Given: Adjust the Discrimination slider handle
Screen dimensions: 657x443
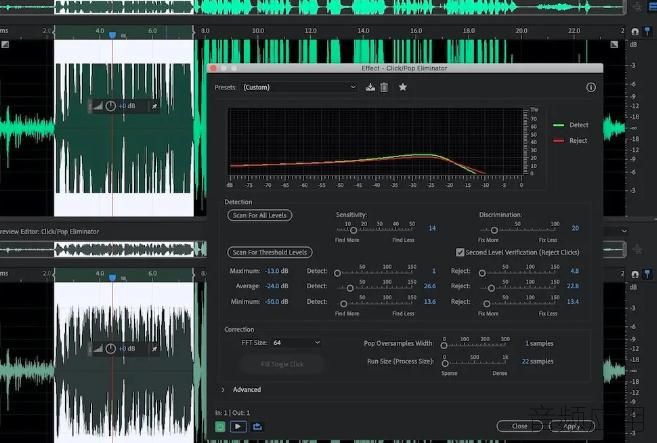Looking at the screenshot, I should click(494, 230).
